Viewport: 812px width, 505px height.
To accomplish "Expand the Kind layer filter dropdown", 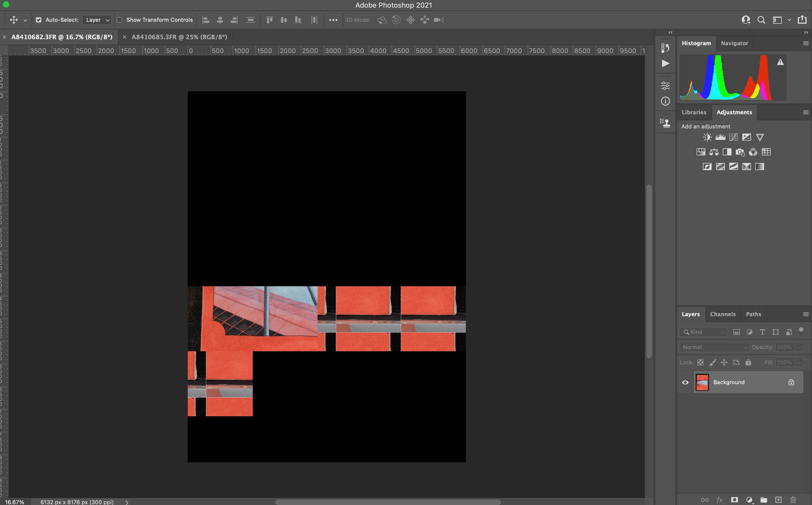I will pos(703,332).
